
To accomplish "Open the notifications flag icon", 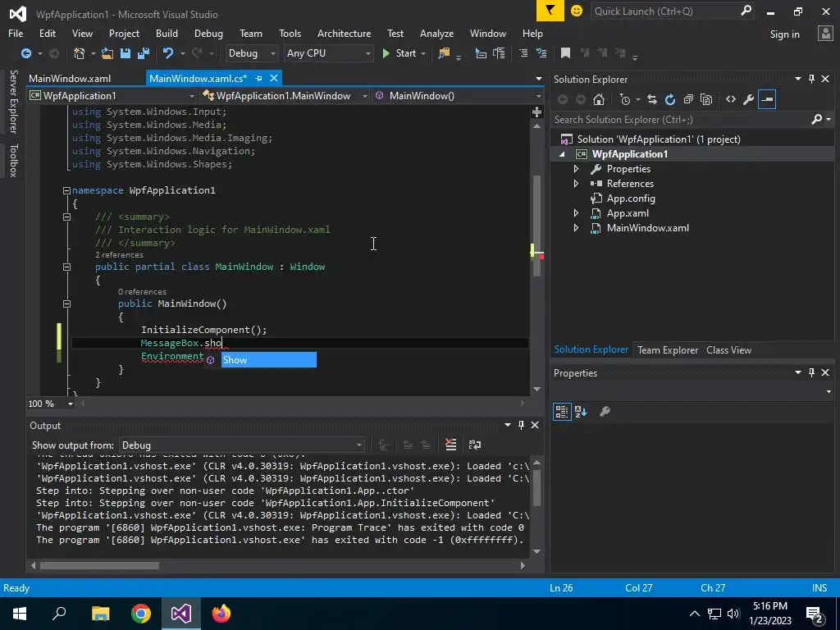I will [550, 11].
